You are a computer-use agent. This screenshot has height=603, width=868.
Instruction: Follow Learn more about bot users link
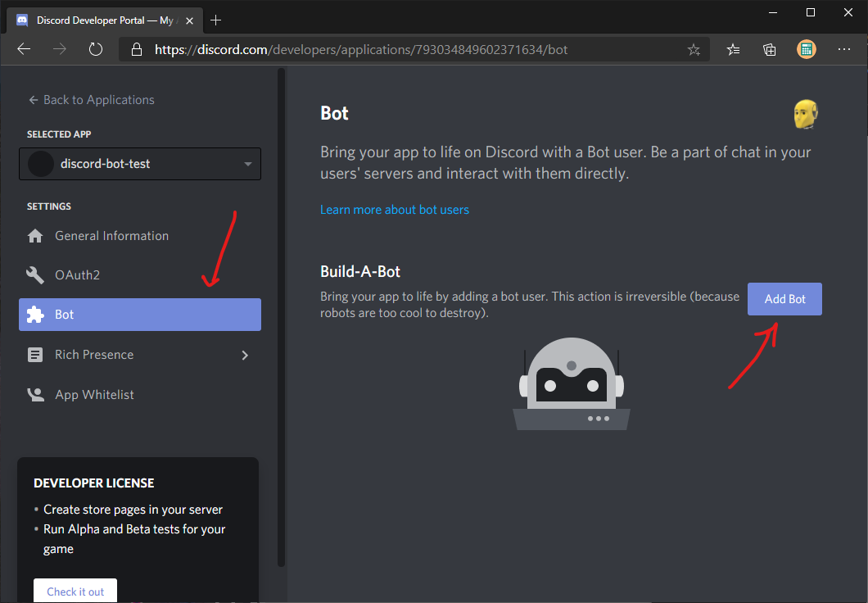click(394, 210)
